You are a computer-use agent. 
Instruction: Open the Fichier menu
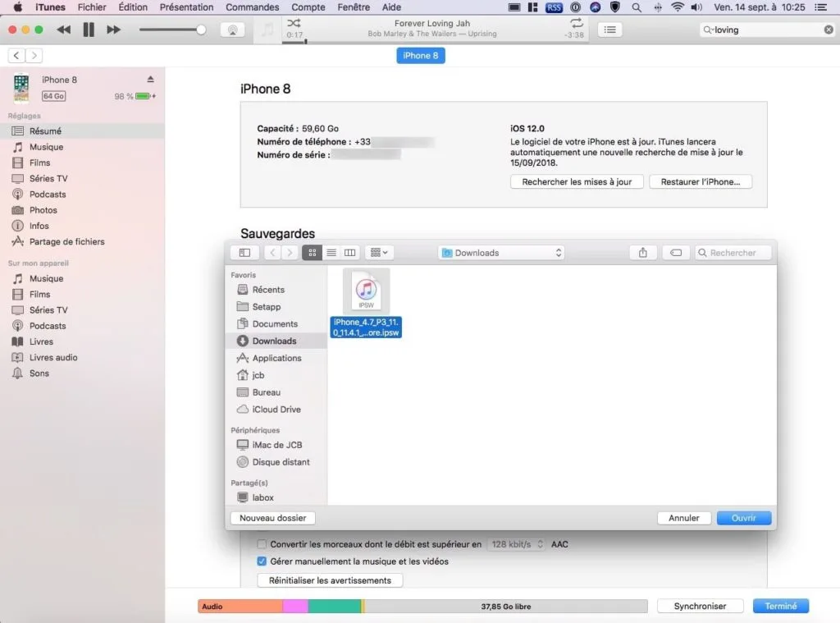92,7
